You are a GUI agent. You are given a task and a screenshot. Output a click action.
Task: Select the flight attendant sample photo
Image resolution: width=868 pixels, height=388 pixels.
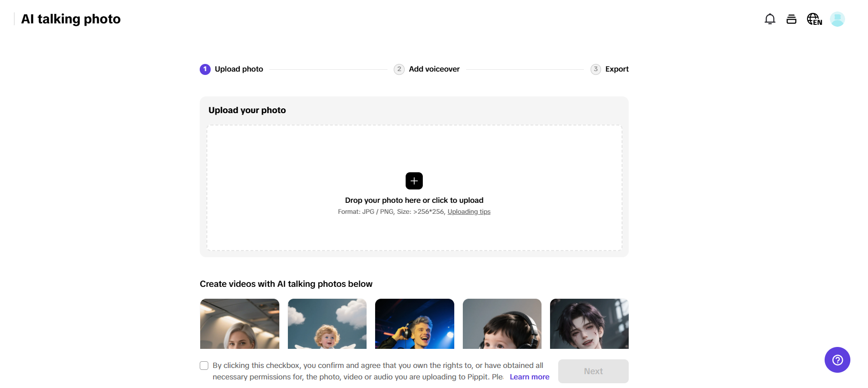[x=240, y=324]
